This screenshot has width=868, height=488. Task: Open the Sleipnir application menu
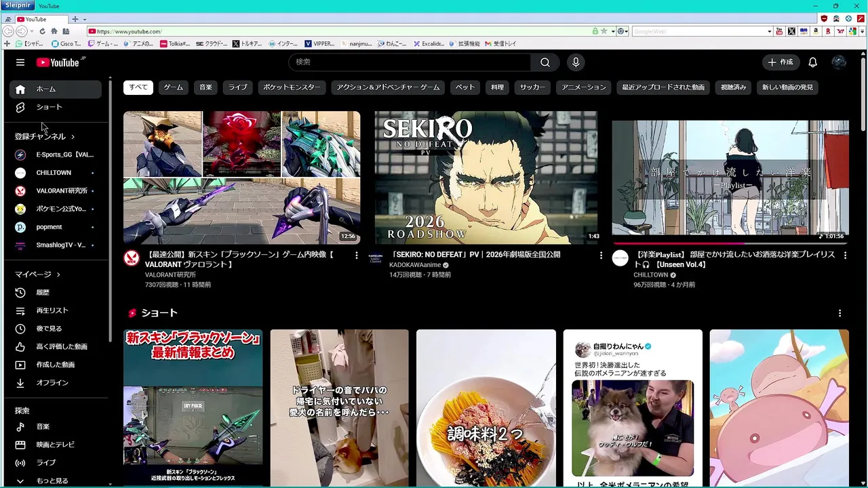(18, 5)
